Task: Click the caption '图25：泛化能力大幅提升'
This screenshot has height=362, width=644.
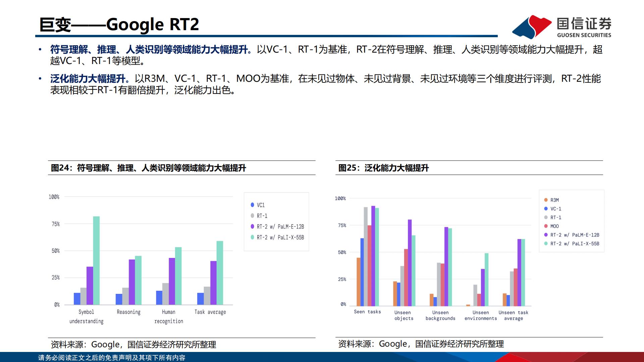Action: [383, 168]
